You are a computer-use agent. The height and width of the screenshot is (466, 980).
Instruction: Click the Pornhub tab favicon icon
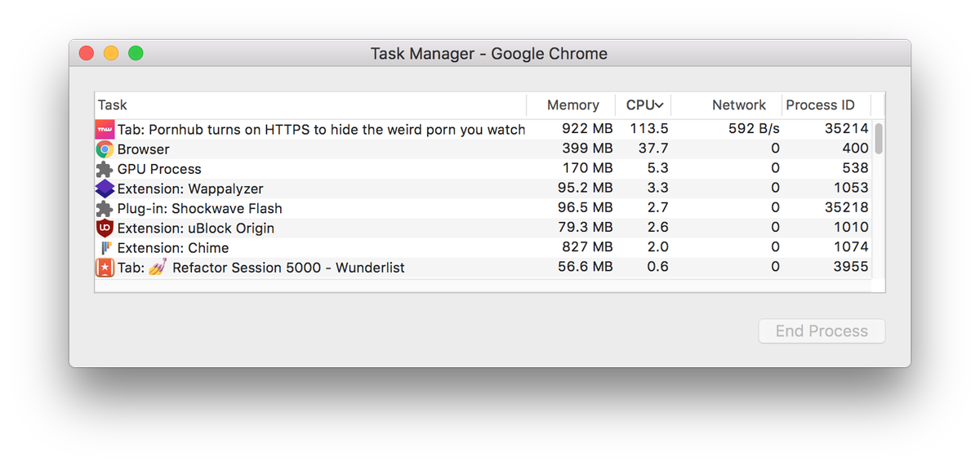(x=105, y=129)
